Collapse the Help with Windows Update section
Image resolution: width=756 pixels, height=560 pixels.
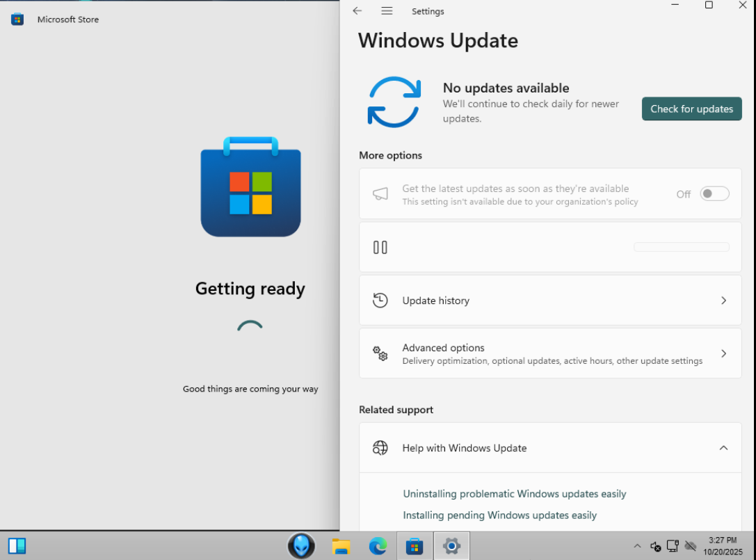[x=723, y=448]
